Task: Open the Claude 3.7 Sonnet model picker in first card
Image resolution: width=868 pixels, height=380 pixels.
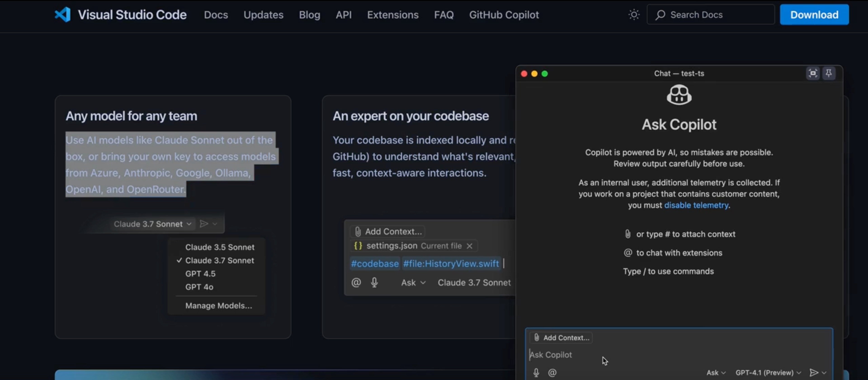Action: coord(153,224)
